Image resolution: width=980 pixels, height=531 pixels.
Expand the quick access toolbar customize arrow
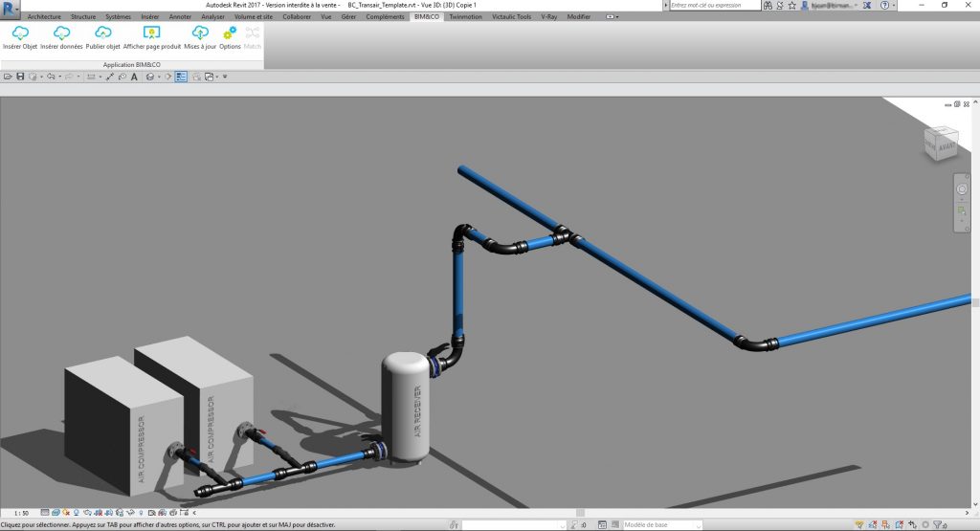[x=225, y=77]
